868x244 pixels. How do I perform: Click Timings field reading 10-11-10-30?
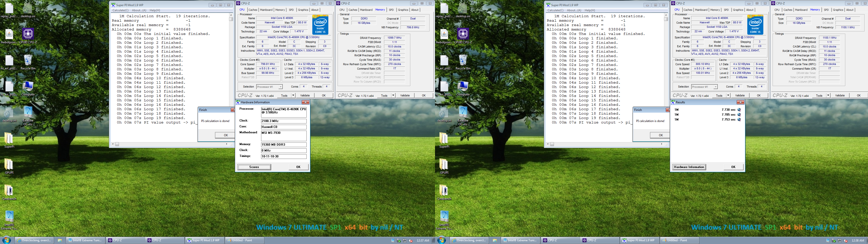pyautogui.click(x=284, y=156)
